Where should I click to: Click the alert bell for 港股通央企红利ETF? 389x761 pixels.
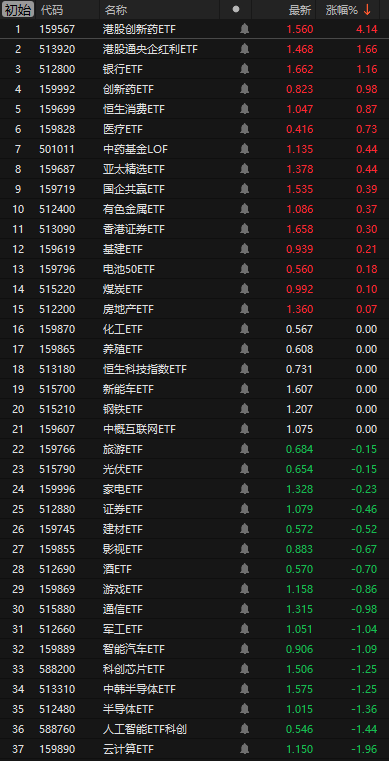click(244, 49)
